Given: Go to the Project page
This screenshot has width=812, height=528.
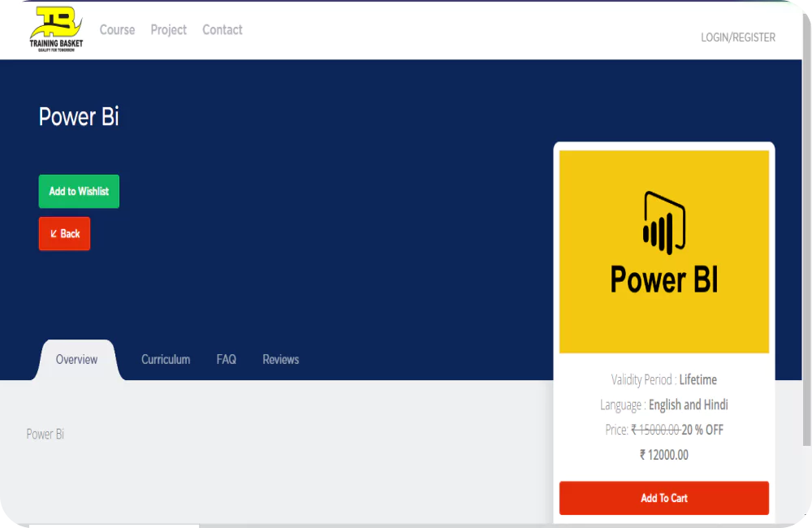Looking at the screenshot, I should point(168,30).
